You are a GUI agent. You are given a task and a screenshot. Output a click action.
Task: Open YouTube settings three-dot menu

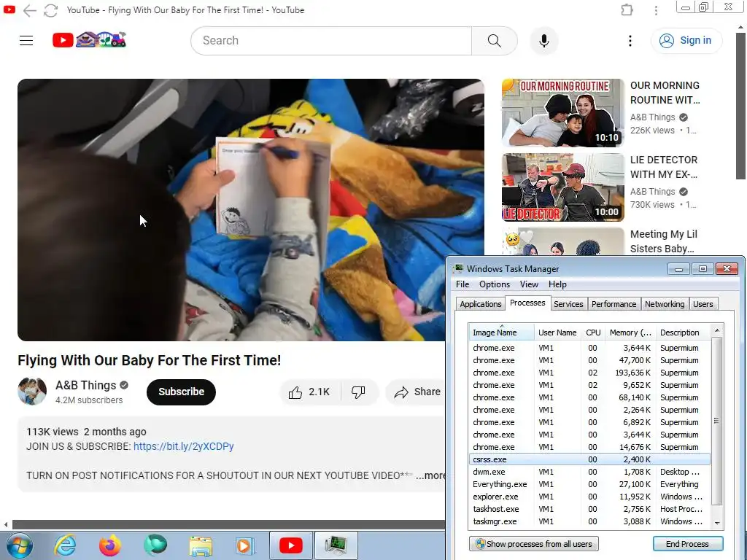point(630,41)
